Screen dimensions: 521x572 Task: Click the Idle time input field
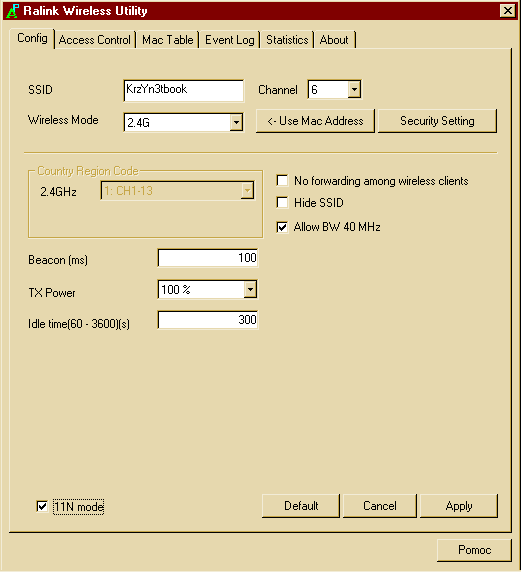click(x=208, y=320)
